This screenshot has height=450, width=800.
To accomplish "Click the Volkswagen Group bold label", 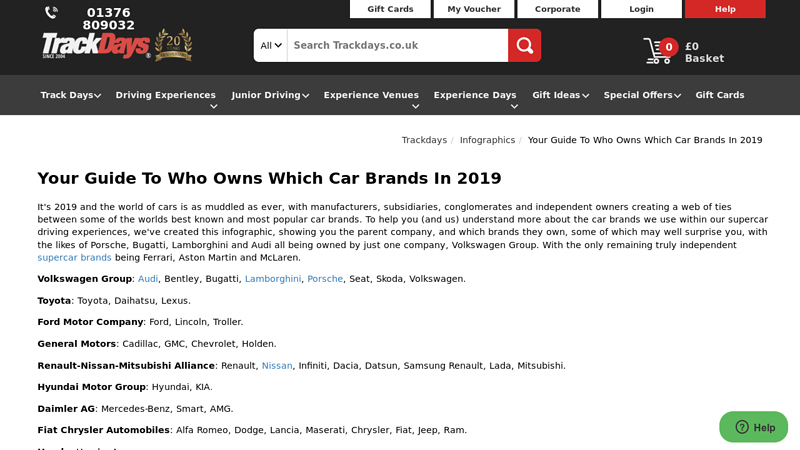I will click(85, 279).
